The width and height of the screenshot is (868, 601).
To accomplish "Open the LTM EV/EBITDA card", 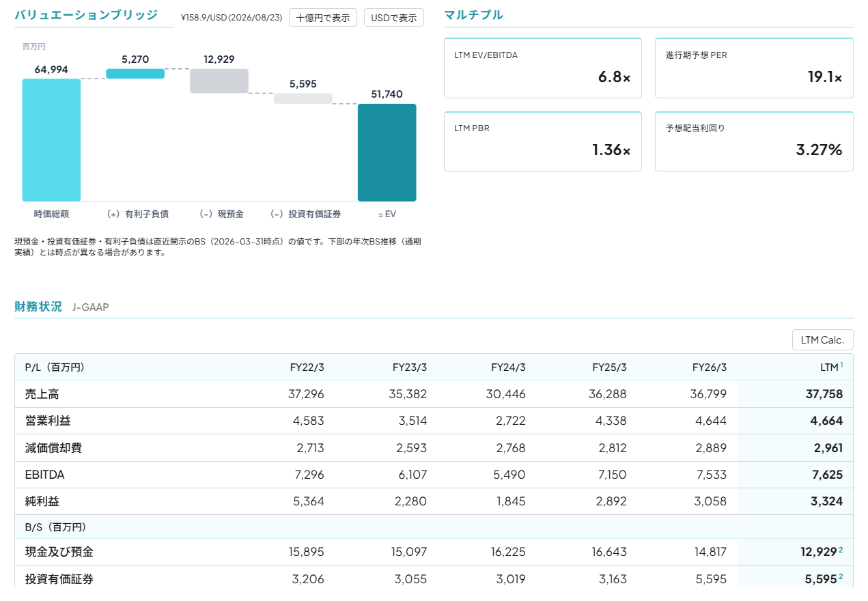I will coord(543,68).
